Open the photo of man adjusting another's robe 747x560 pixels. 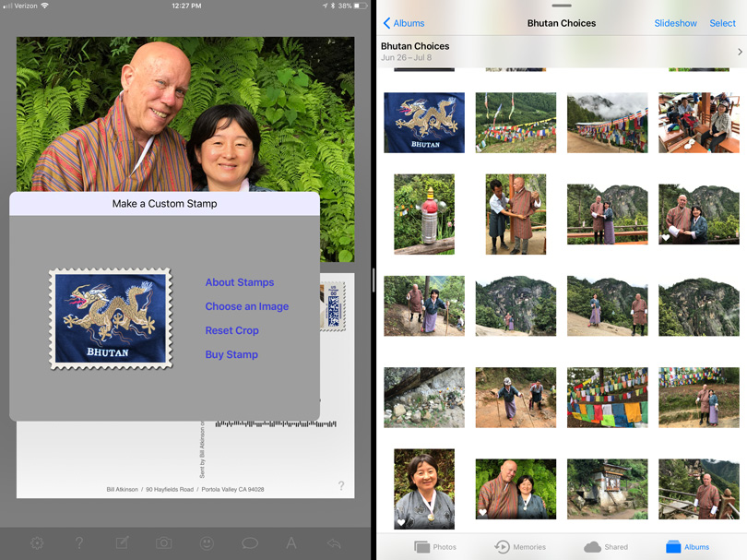(516, 214)
